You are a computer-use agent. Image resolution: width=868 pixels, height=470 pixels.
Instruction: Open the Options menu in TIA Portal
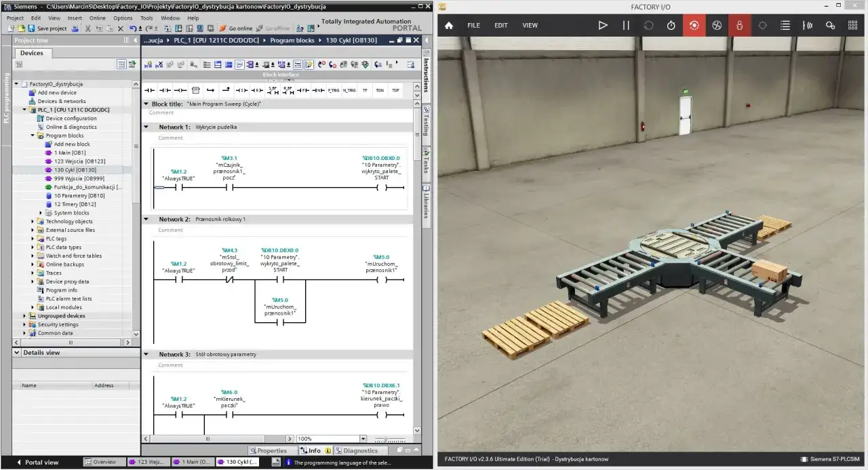pos(123,18)
